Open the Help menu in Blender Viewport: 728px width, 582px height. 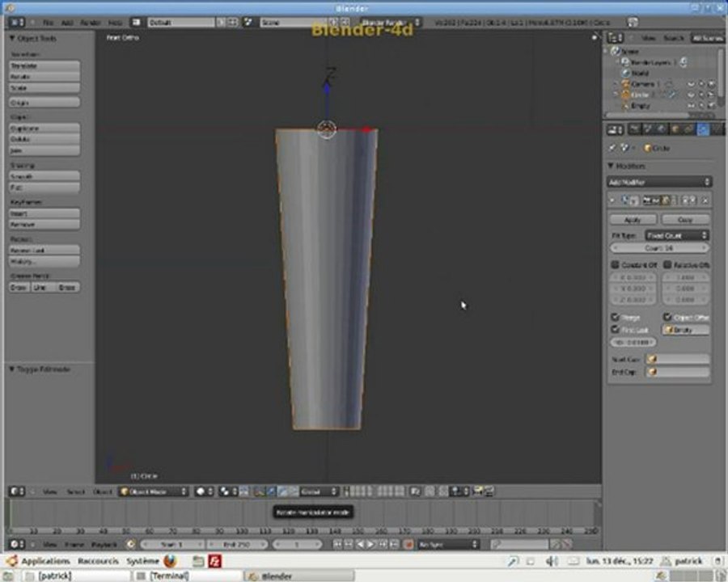tap(115, 23)
